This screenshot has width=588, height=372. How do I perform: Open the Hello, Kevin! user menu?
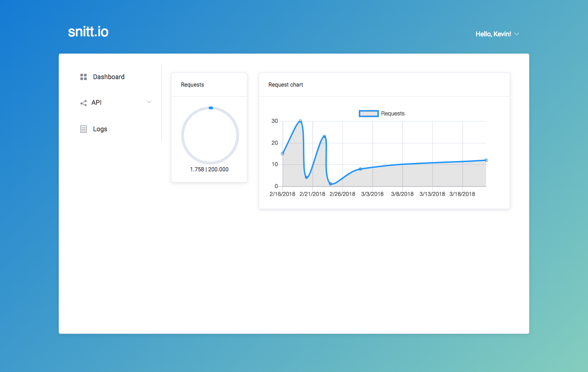497,34
